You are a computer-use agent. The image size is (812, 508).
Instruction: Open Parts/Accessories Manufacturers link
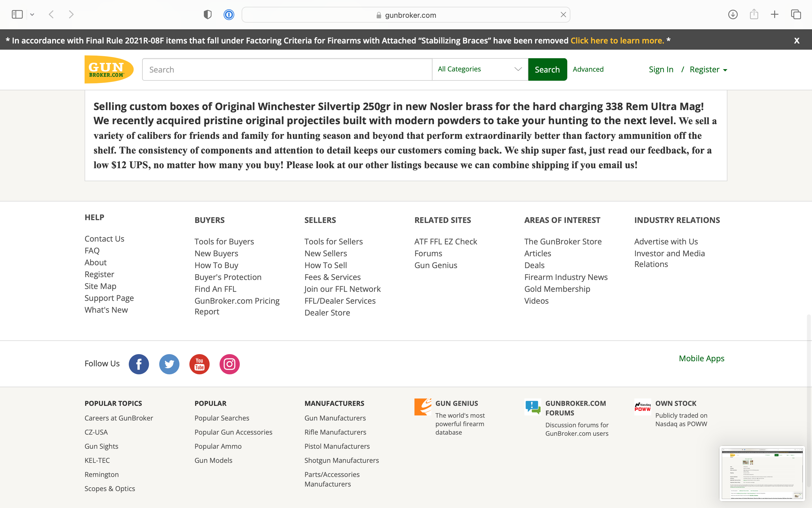point(332,479)
